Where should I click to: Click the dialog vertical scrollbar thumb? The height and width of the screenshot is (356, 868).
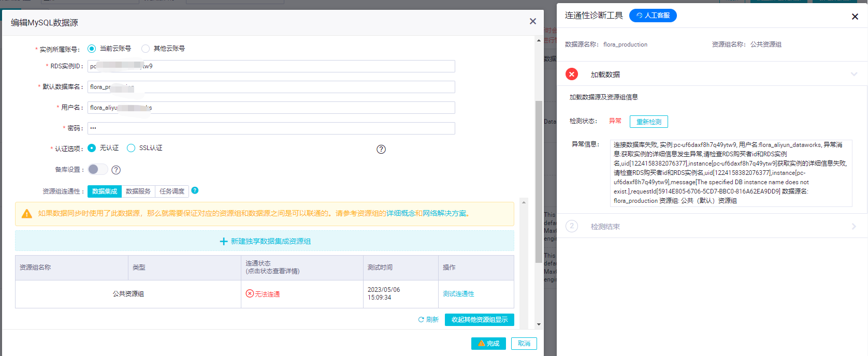point(539,181)
